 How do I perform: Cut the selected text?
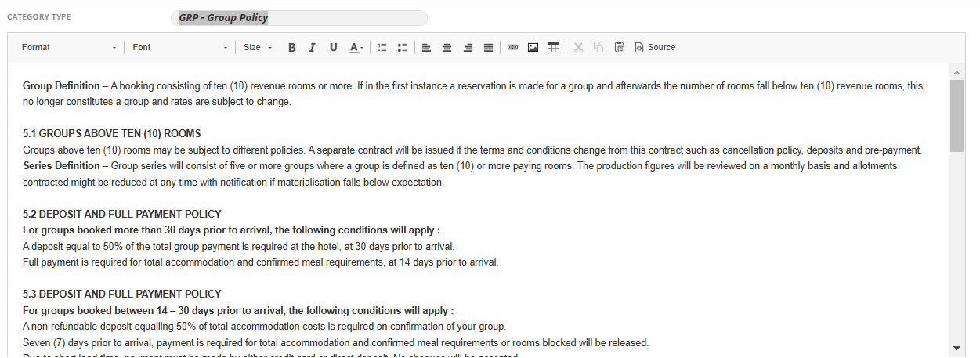[578, 48]
